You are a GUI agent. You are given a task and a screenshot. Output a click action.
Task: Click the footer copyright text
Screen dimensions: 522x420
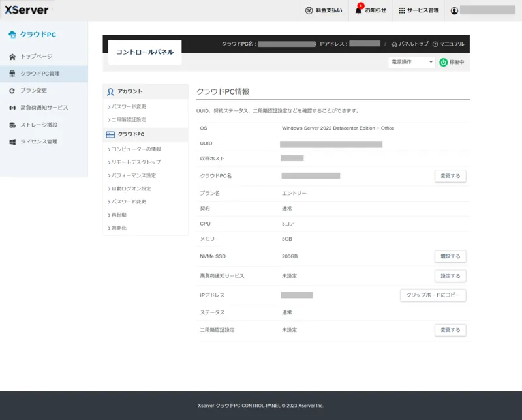tap(260, 406)
